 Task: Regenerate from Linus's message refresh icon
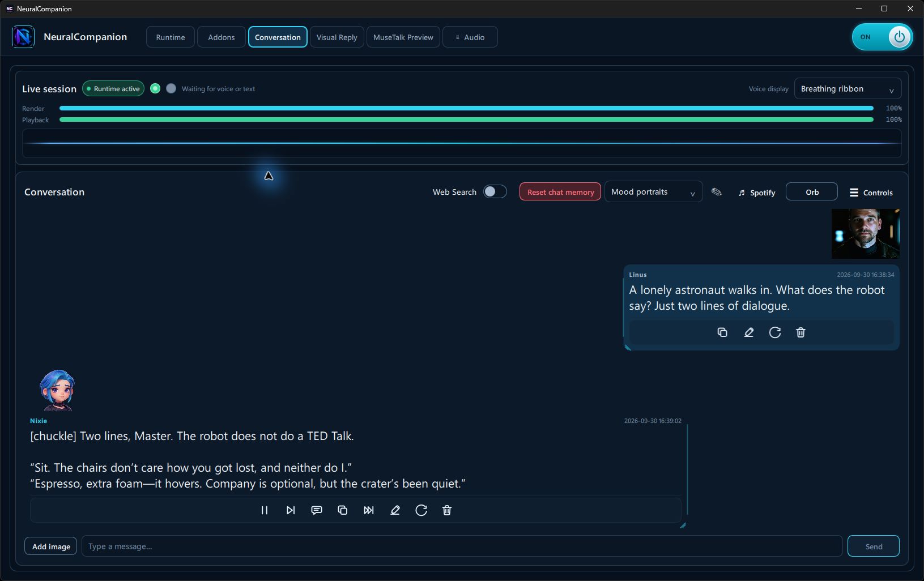tap(775, 332)
